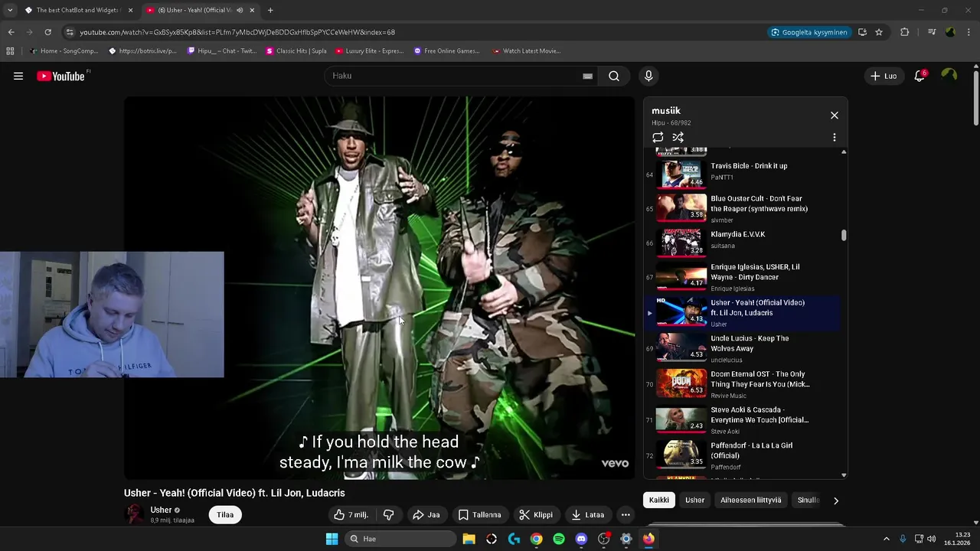Play Steve Aoki Everytime We Touch
The height and width of the screenshot is (551, 980).
742,420
